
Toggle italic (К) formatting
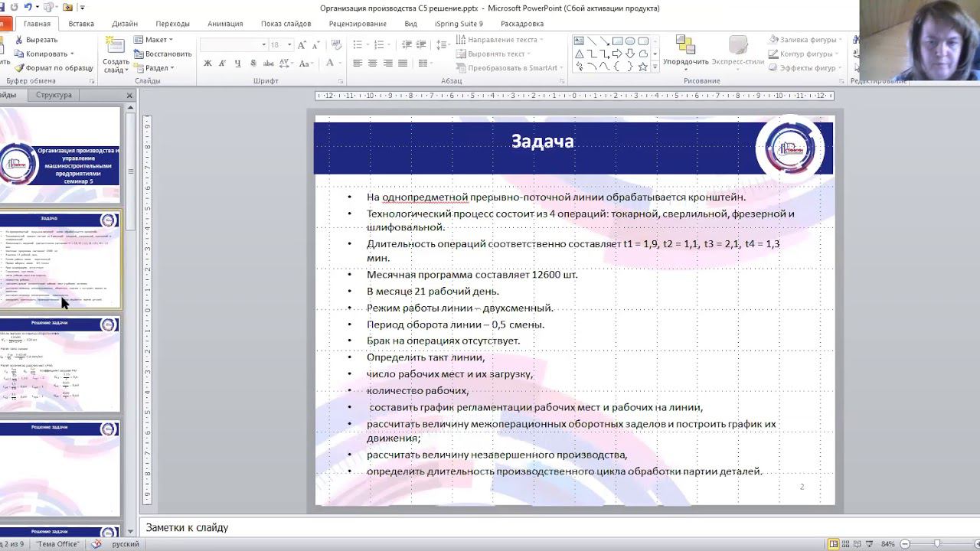click(222, 64)
